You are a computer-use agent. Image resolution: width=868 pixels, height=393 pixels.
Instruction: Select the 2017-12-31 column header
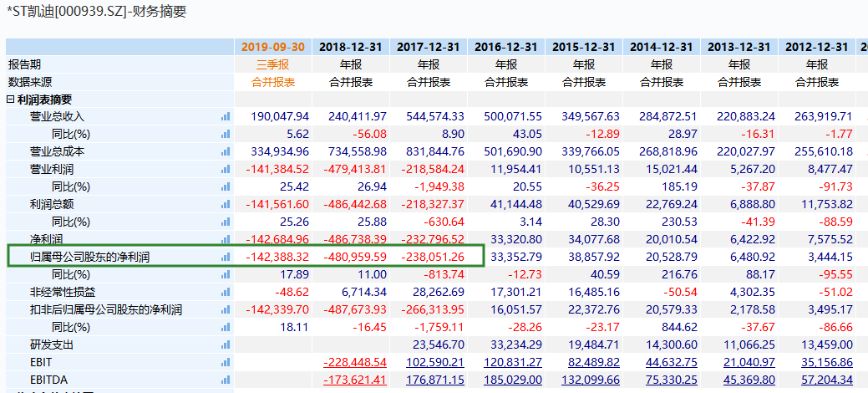tap(428, 47)
